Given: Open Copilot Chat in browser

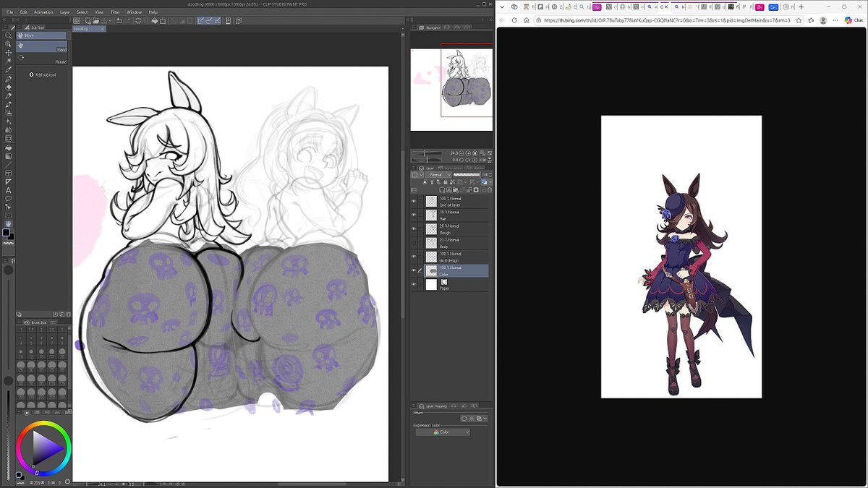Looking at the screenshot, I should pyautogui.click(x=854, y=20).
